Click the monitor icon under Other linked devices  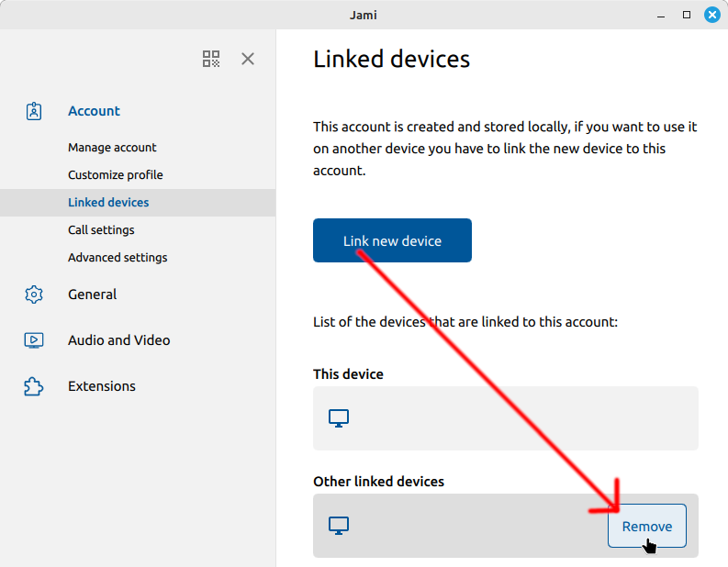(339, 526)
